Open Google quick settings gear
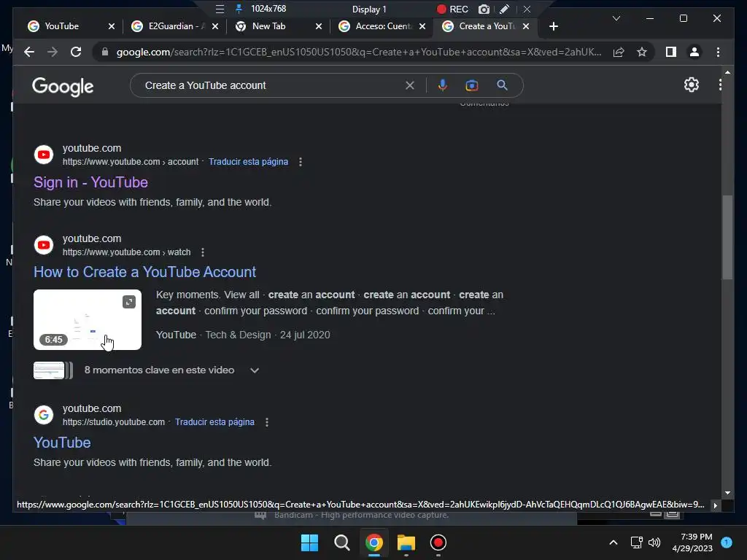This screenshot has height=560, width=747. click(692, 85)
